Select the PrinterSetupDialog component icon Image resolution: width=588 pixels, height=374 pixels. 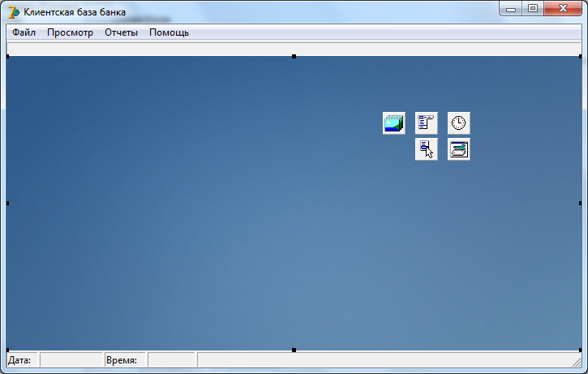(x=458, y=149)
